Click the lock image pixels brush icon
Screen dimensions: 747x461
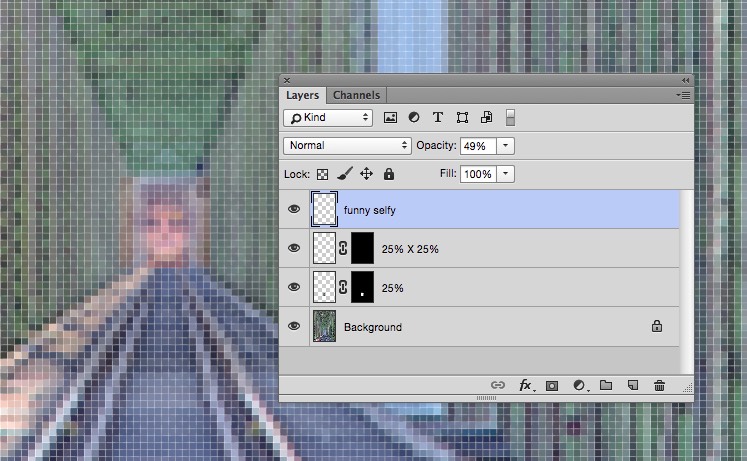344,174
